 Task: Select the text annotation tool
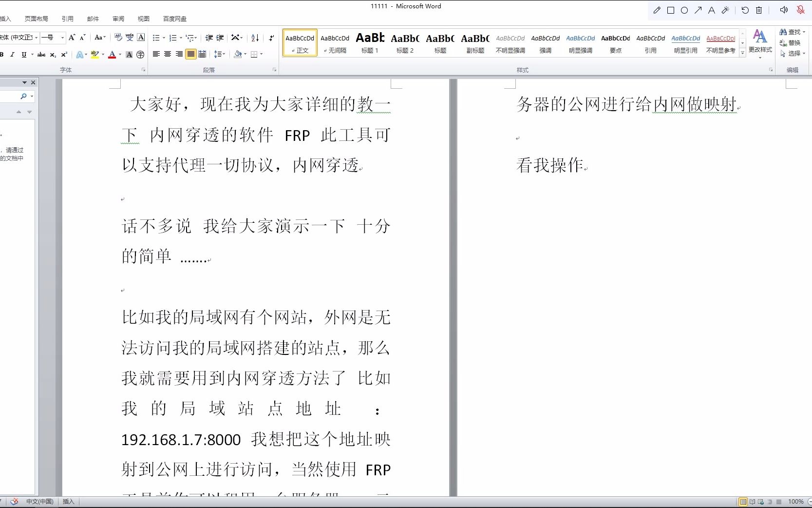pos(712,10)
